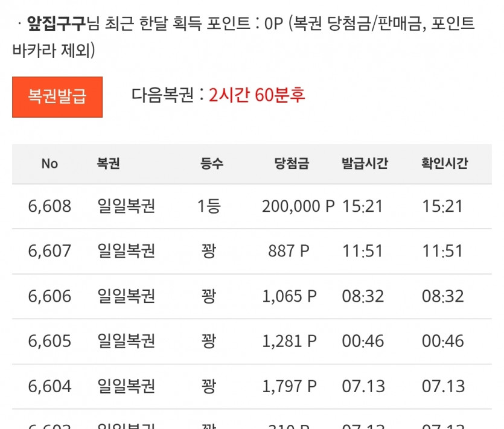
Task: Click the 당첨금 column header
Action: point(292,164)
